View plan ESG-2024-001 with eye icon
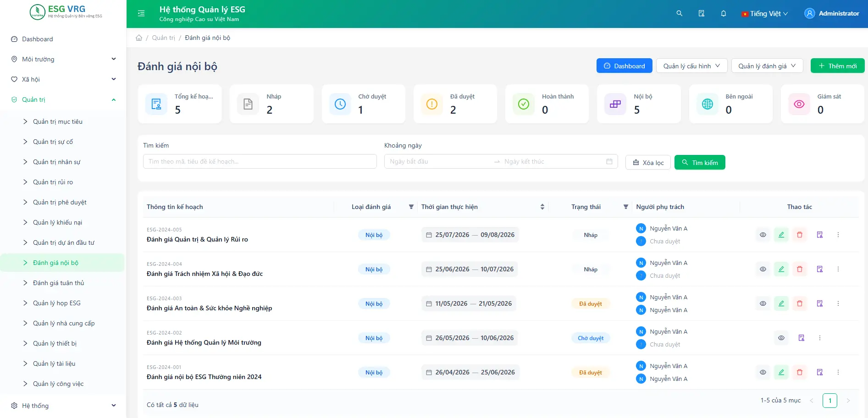This screenshot has width=868, height=418. (763, 372)
